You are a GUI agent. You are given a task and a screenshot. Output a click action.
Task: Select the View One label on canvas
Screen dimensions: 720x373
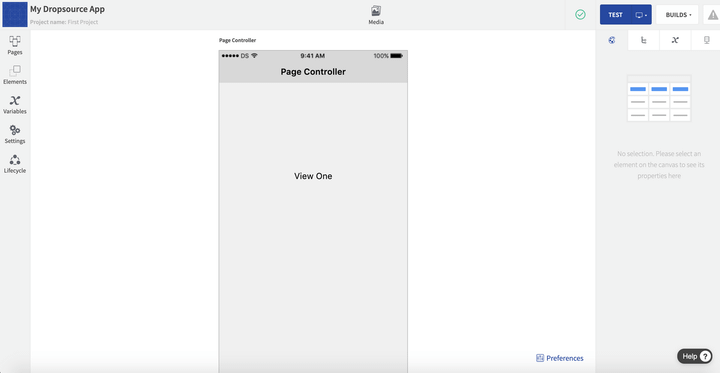tap(313, 176)
